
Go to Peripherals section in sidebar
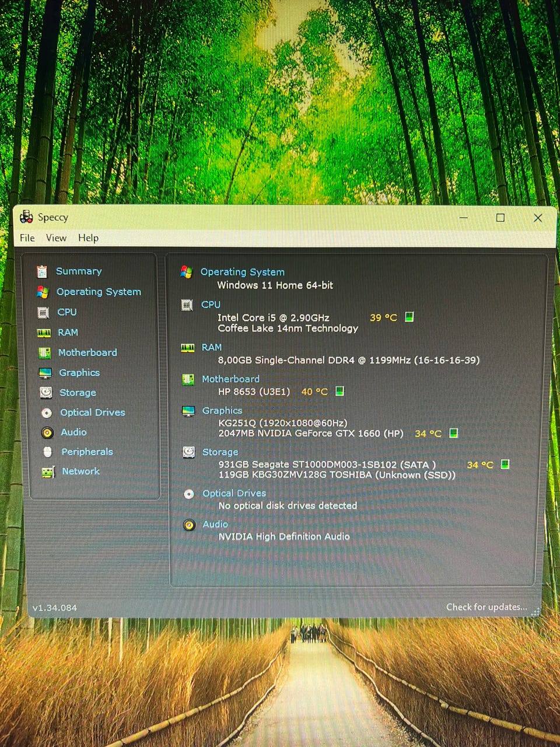[87, 452]
